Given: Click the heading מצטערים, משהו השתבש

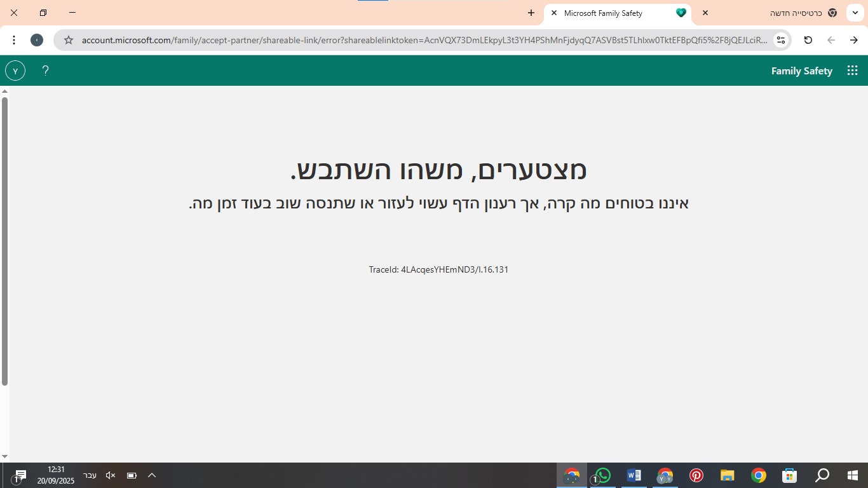Looking at the screenshot, I should (438, 170).
